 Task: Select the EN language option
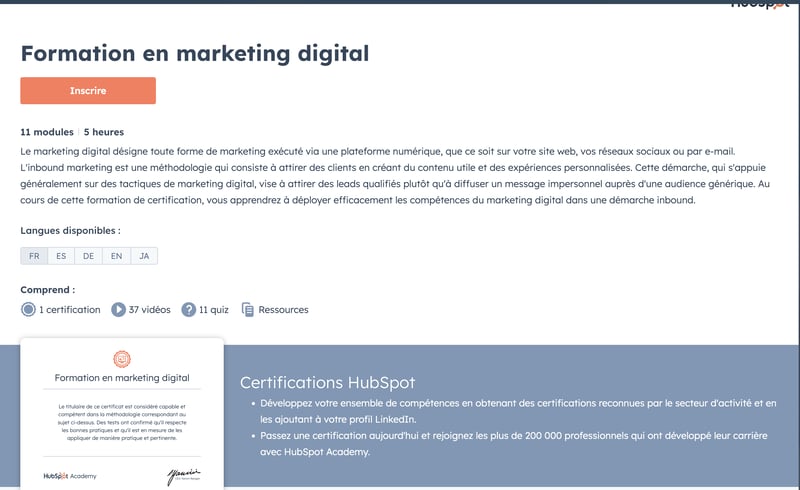(x=116, y=256)
